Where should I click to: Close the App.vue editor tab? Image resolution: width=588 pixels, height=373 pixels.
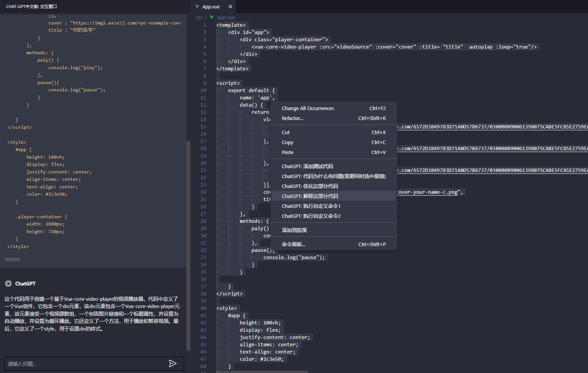coord(230,6)
